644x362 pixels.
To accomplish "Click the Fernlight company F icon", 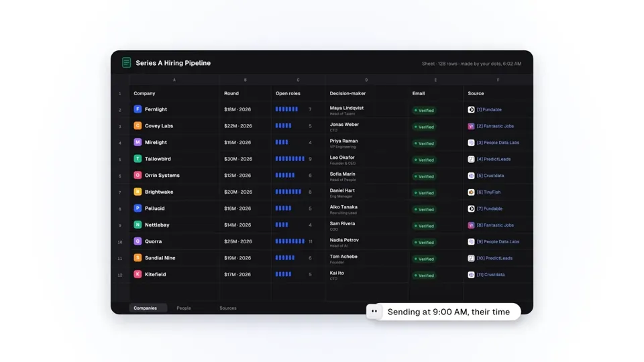I will tap(138, 109).
